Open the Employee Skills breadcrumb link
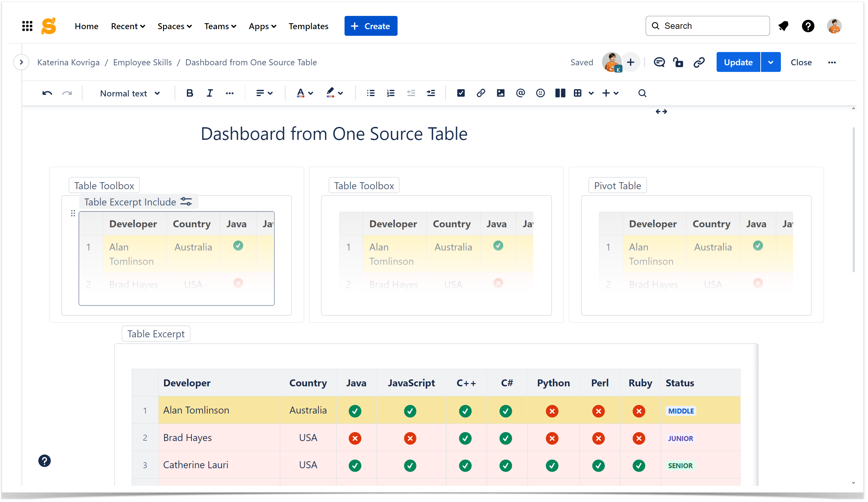The height and width of the screenshot is (502, 868). [x=142, y=62]
